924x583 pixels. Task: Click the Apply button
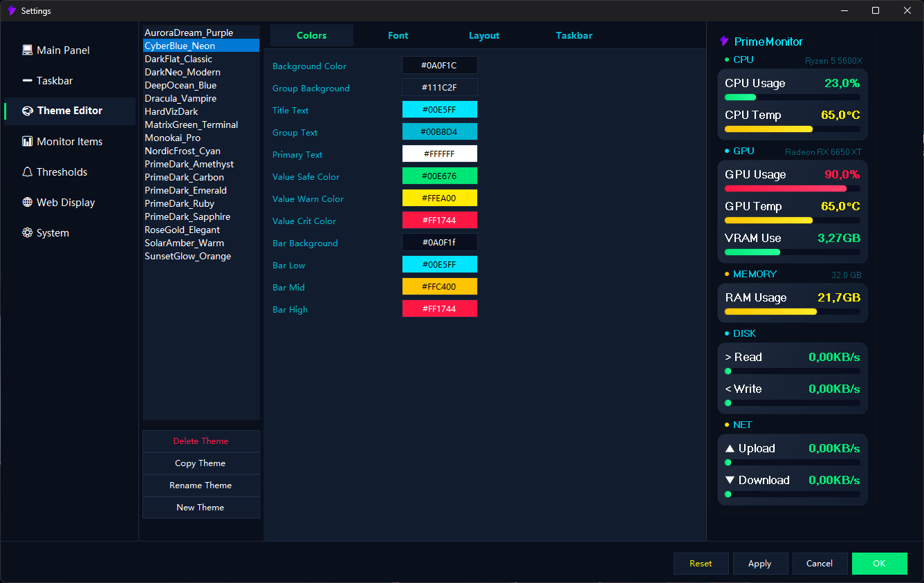click(x=760, y=563)
